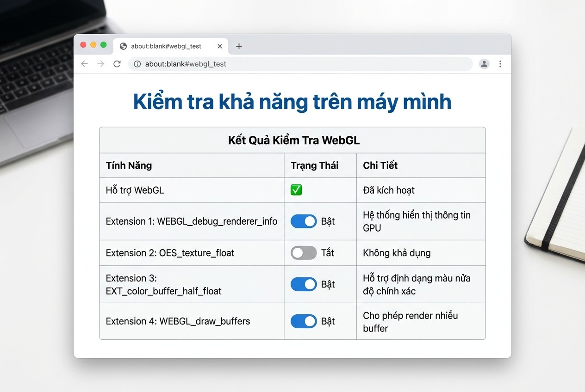Click the Extension 4: WEBGL_draw_buffers text
Screen dimensions: 585x392
coord(178,321)
